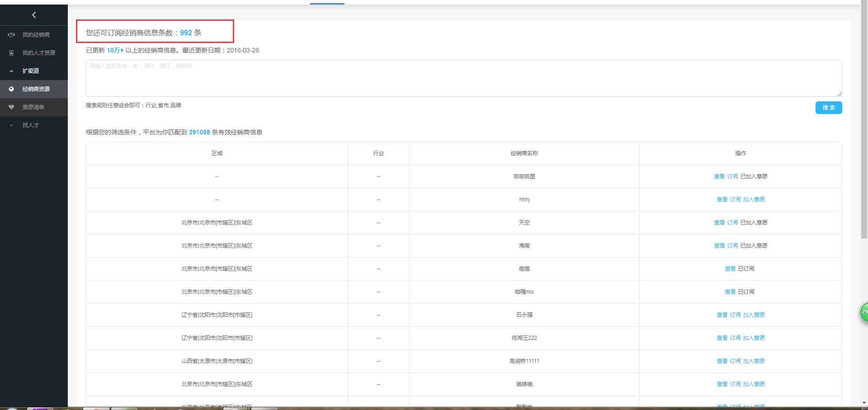Open 我的经销商 in the sidebar
This screenshot has width=868, height=410.
[36, 35]
